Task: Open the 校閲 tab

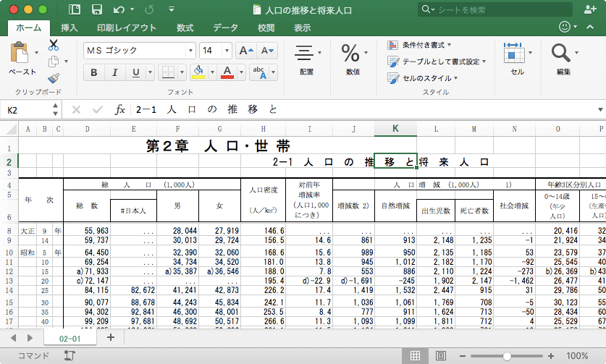Action: click(x=266, y=27)
